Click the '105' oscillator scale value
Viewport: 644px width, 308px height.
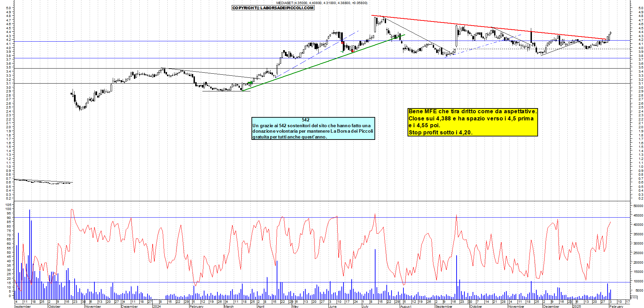click(x=9, y=204)
